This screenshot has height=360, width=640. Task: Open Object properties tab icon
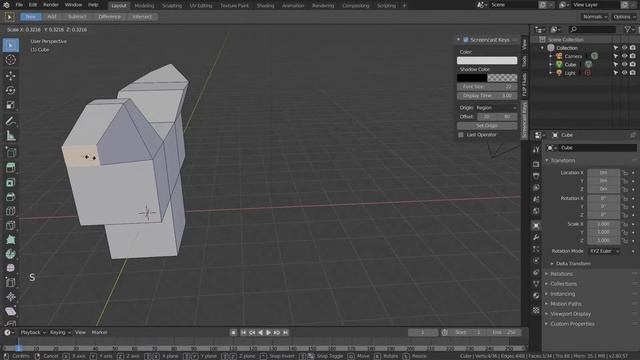tap(536, 226)
